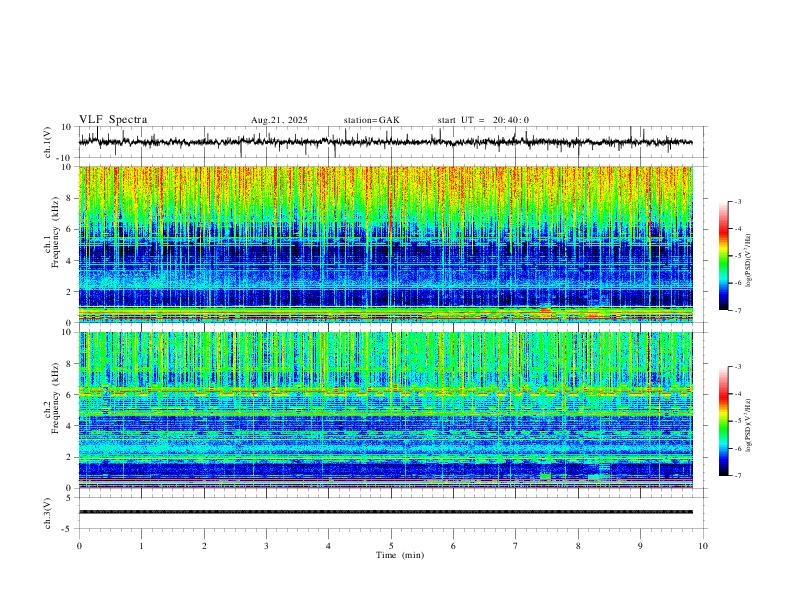Click the lower colorbar log(PSD) label
This screenshot has height=612, width=792.
pyautogui.click(x=748, y=425)
